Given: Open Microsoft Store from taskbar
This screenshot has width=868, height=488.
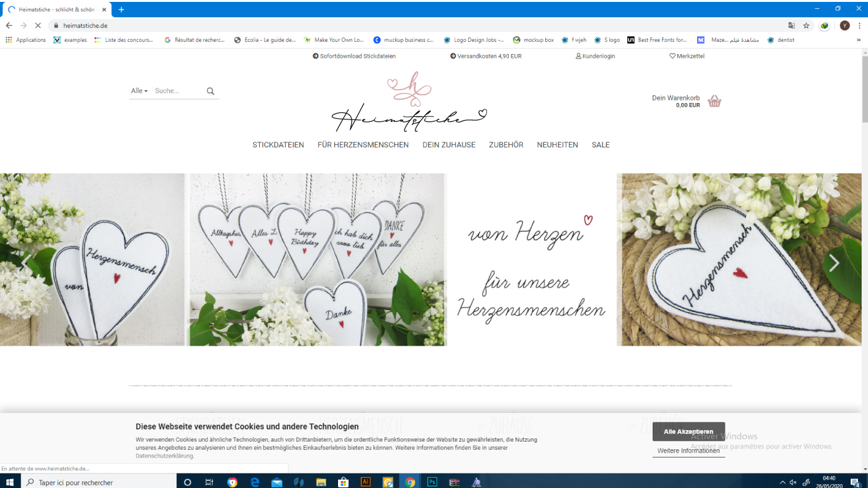Looking at the screenshot, I should point(343,482).
